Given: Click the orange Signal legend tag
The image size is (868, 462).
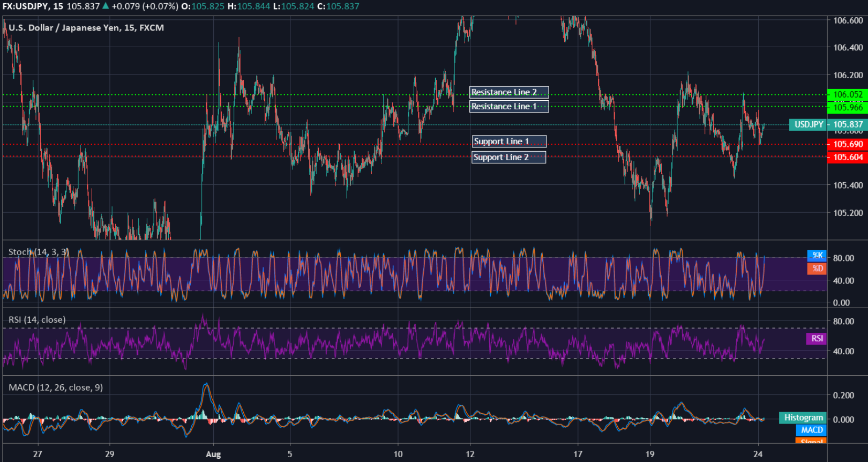Looking at the screenshot, I should point(811,441).
